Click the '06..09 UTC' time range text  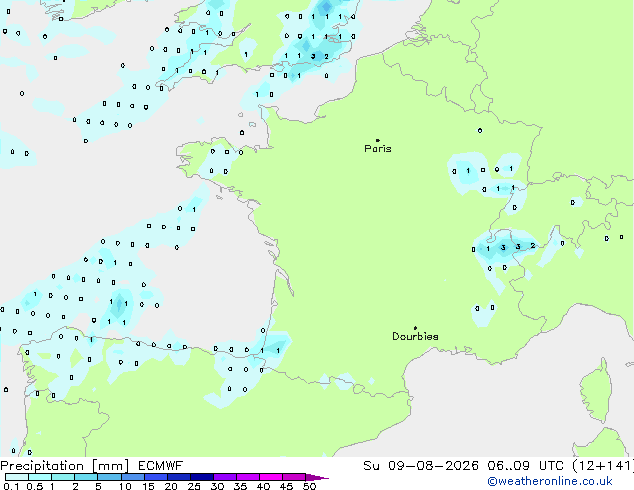525,466
